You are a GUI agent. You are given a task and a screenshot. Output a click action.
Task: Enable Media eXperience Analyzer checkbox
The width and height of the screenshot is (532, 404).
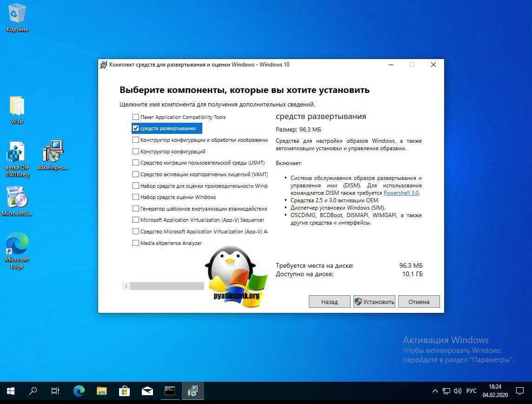click(136, 243)
